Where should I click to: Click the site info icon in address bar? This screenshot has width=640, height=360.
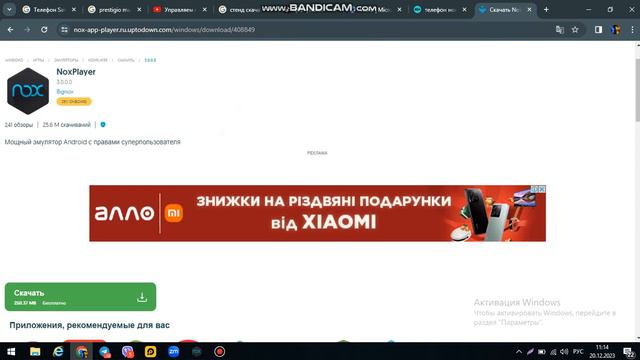64,29
